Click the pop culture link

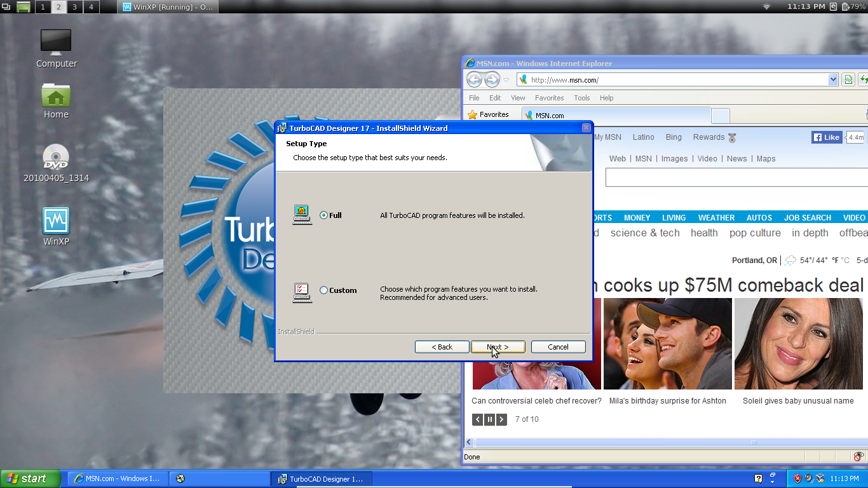point(755,233)
